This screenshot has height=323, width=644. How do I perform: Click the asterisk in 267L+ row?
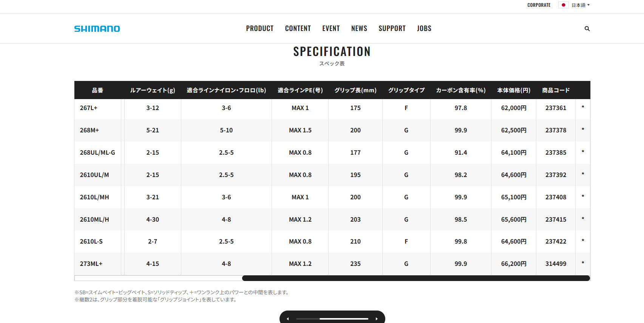tap(583, 108)
